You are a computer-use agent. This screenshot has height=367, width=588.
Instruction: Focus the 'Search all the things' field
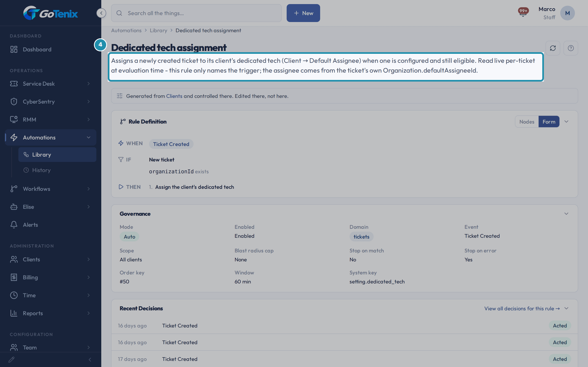point(196,13)
